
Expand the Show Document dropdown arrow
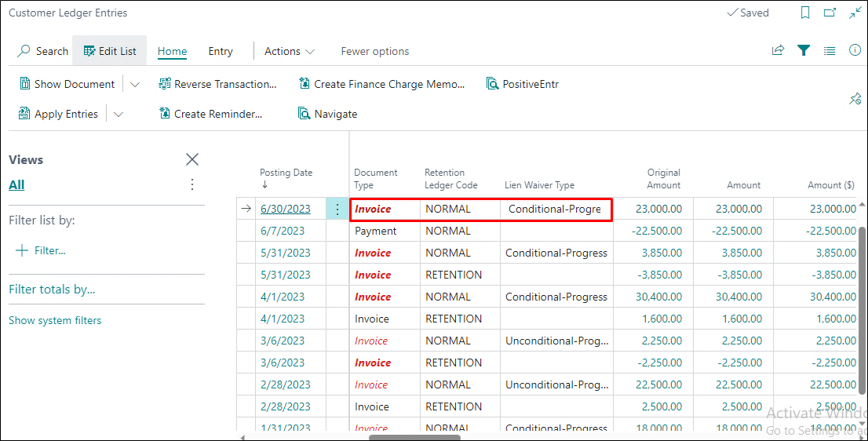click(x=135, y=84)
